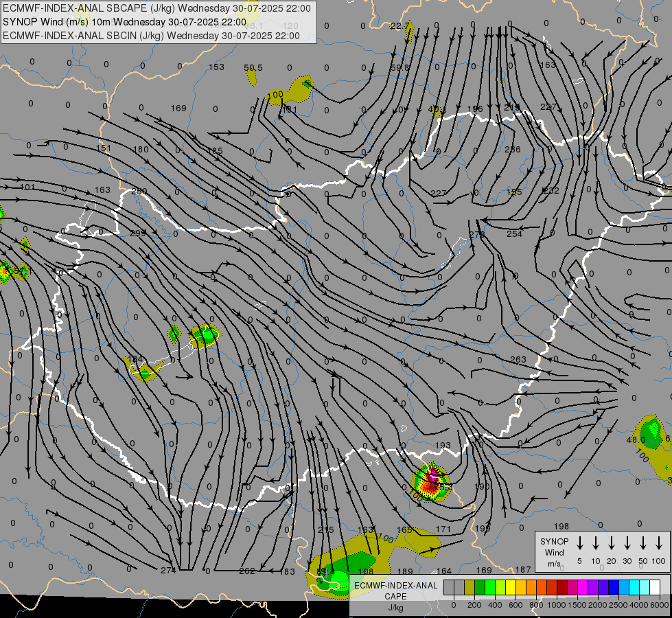Click the 2500 label on the CAPE scale
Image resolution: width=672 pixels, height=618 pixels.
pyautogui.click(x=618, y=605)
